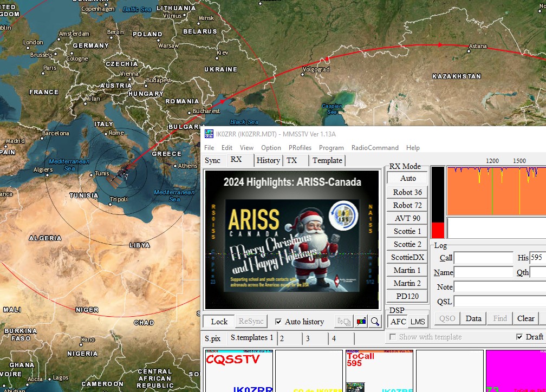Click the orange spectrum display
This screenshot has height=392, width=546.
tap(497, 191)
